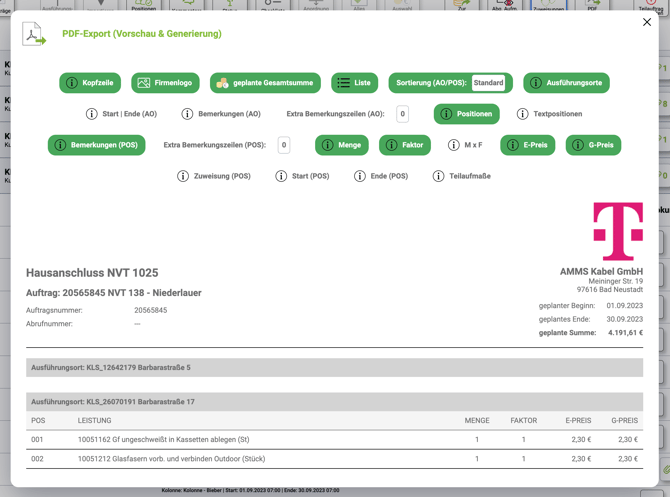Click the info icon beside Teilaufmaße
The image size is (670, 497).
pyautogui.click(x=438, y=176)
